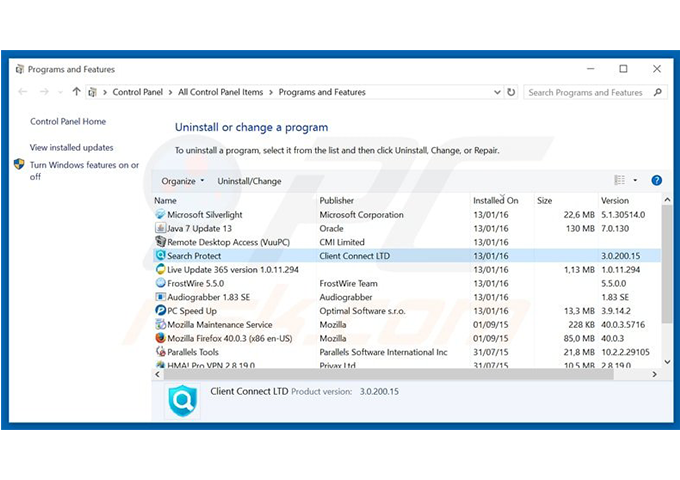
Task: Select Audiograbber 1.83 SE entry name
Action: 209,297
